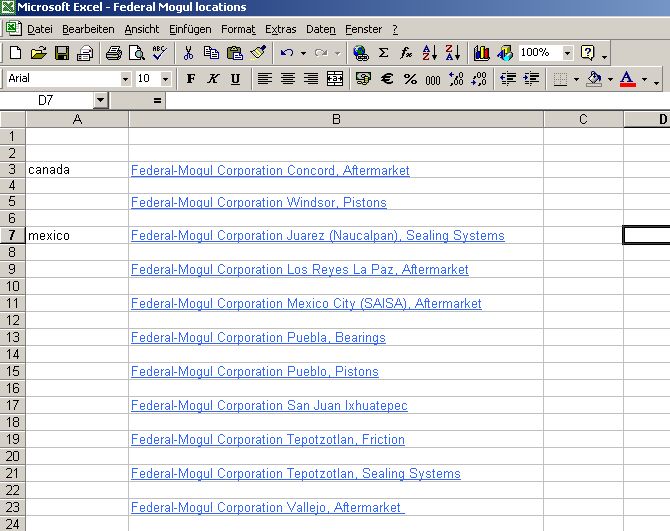This screenshot has width=670, height=531.
Task: Expand the undo history arrow
Action: pos(303,53)
